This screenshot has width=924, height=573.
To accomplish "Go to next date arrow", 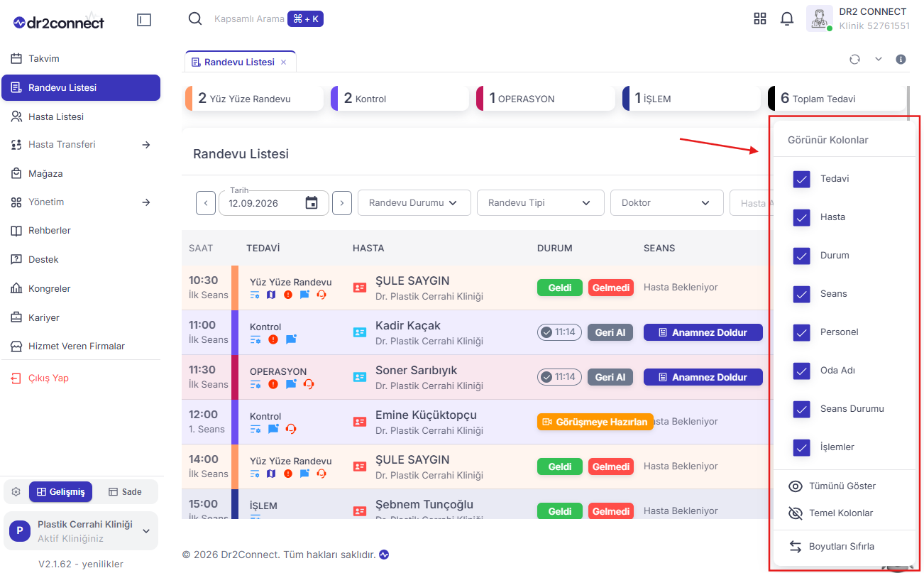I will tap(342, 203).
